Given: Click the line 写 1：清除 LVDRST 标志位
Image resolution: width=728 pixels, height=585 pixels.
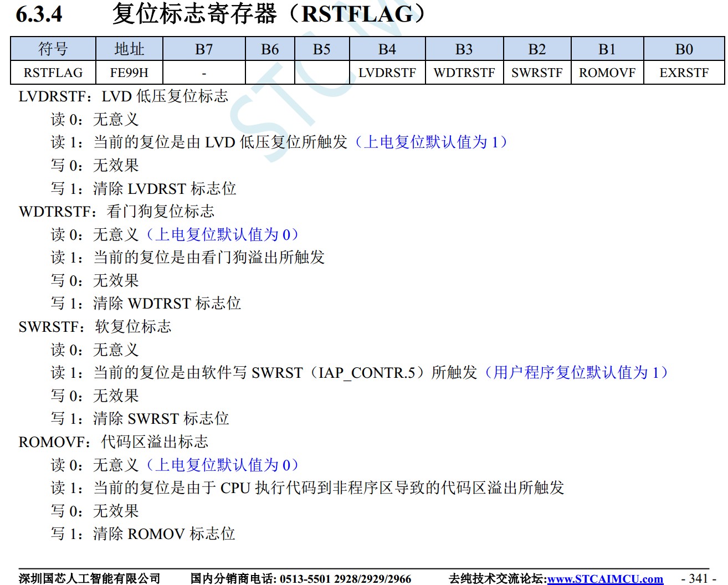Looking at the screenshot, I should coord(143,188).
